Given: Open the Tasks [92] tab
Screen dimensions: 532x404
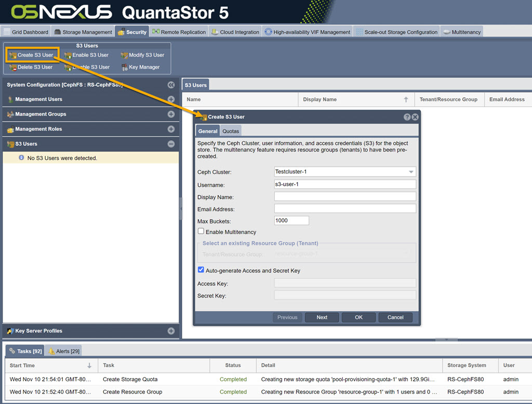Looking at the screenshot, I should pyautogui.click(x=25, y=351).
